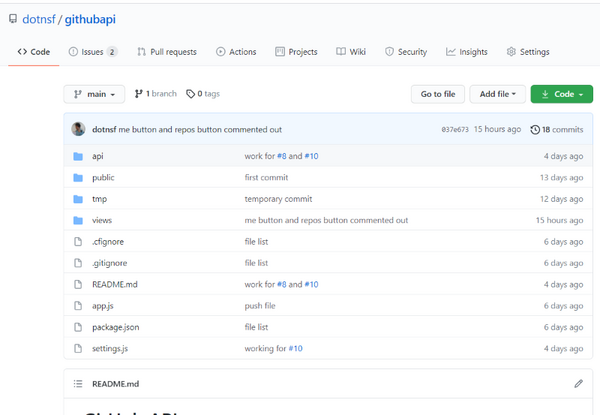Click the api folder icon
Viewport: 600px width, 415px height.
click(78, 156)
